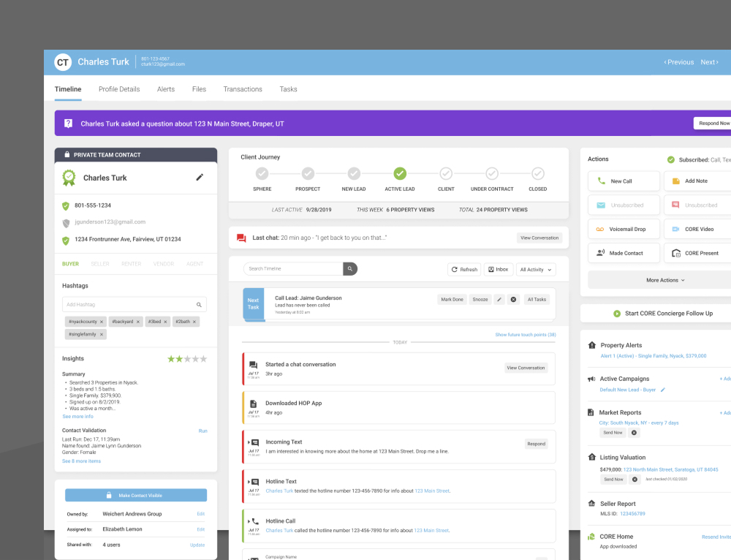Open the Transactions tab
This screenshot has height=560, width=731.
(x=243, y=89)
